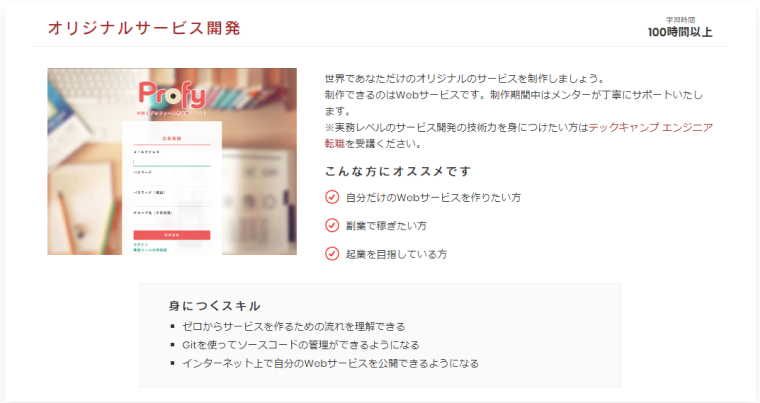
Task: Click the email address field in the Profy form
Action: click(172, 162)
